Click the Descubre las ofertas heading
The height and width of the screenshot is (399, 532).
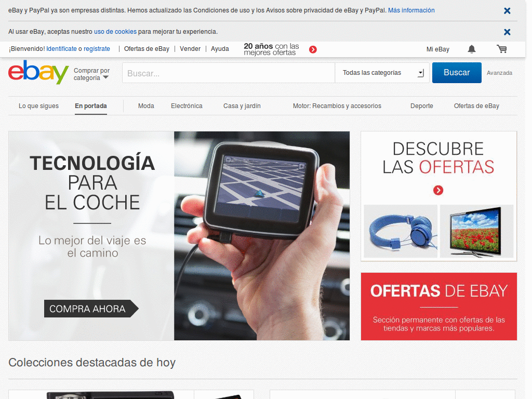click(438, 158)
